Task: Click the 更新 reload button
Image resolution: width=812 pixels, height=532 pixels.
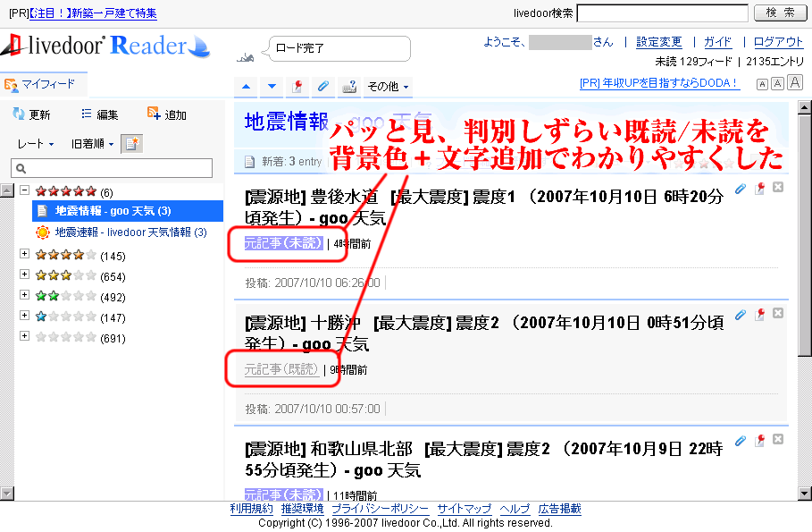Action: [31, 114]
